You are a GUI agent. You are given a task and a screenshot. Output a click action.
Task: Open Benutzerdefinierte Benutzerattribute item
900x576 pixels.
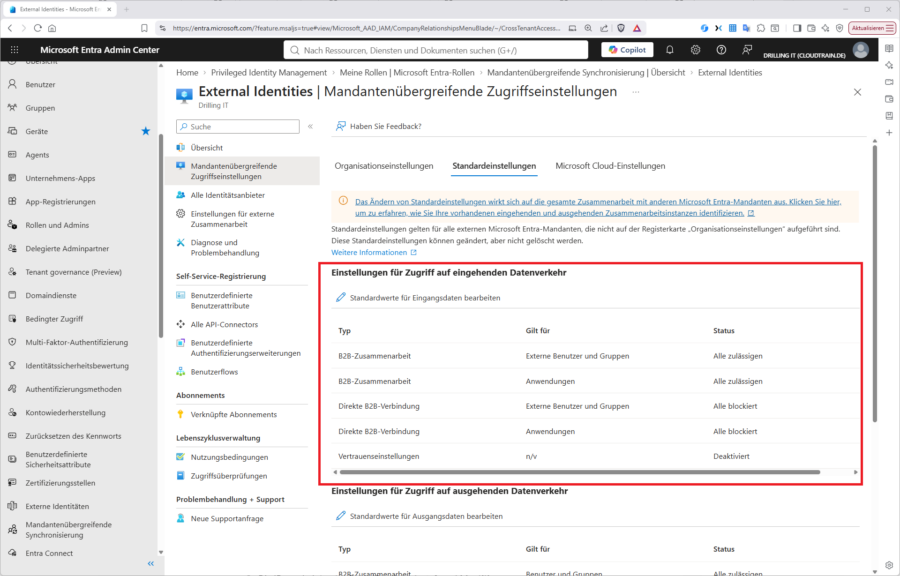222,301
